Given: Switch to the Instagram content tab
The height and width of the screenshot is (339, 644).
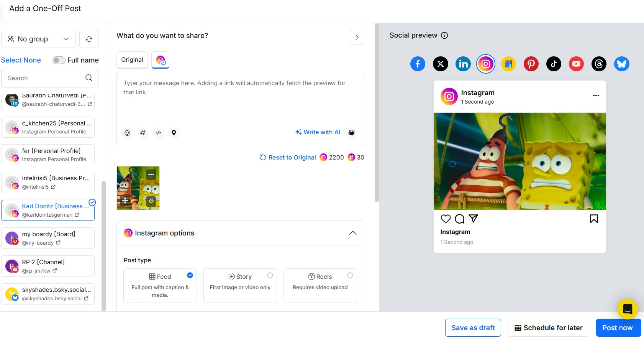Looking at the screenshot, I should pyautogui.click(x=161, y=60).
